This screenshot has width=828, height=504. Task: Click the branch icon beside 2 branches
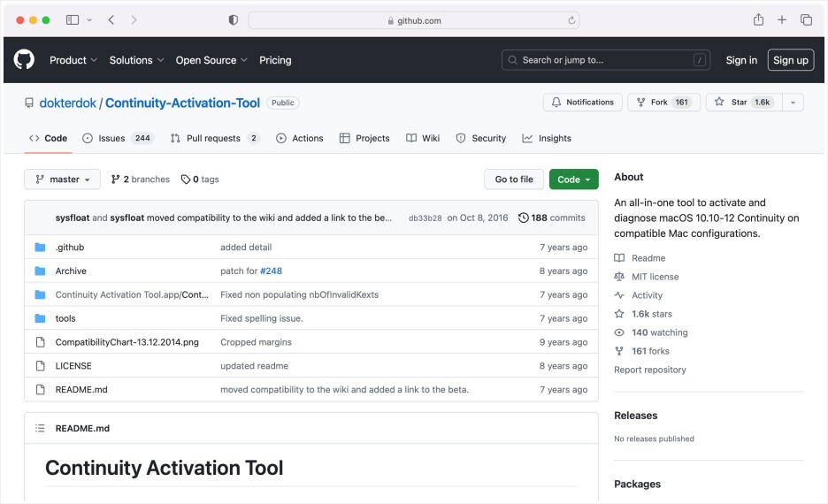[115, 179]
